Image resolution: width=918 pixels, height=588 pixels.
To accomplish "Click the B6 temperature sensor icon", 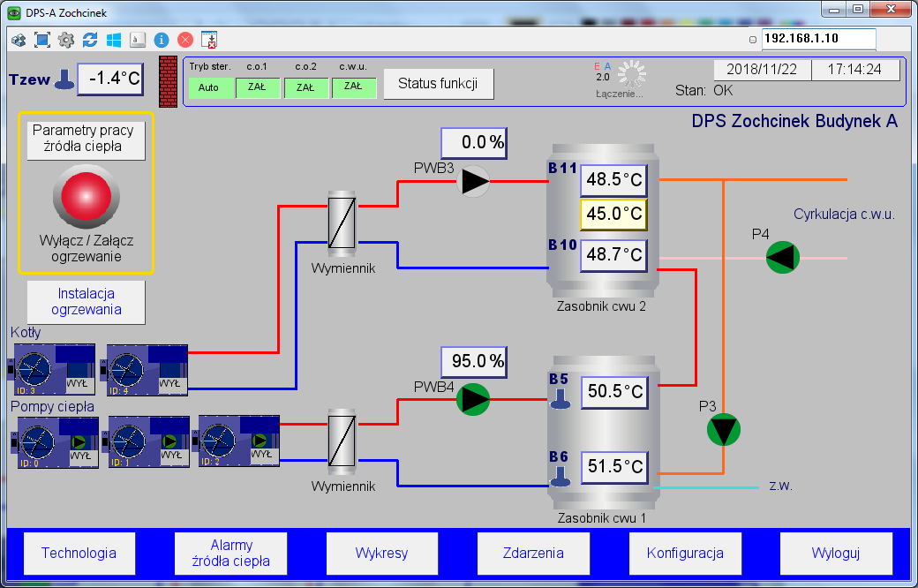I will (x=561, y=478).
